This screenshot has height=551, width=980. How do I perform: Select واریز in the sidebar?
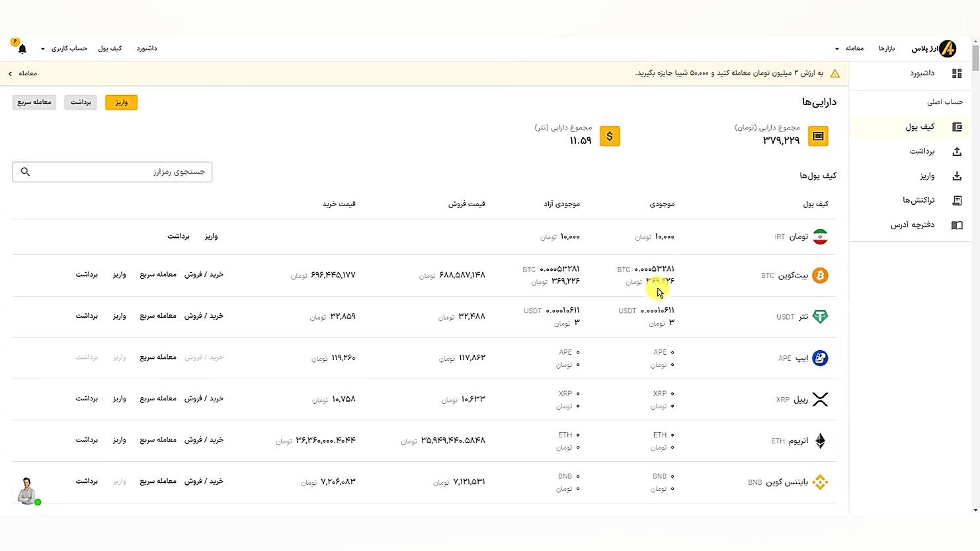927,176
